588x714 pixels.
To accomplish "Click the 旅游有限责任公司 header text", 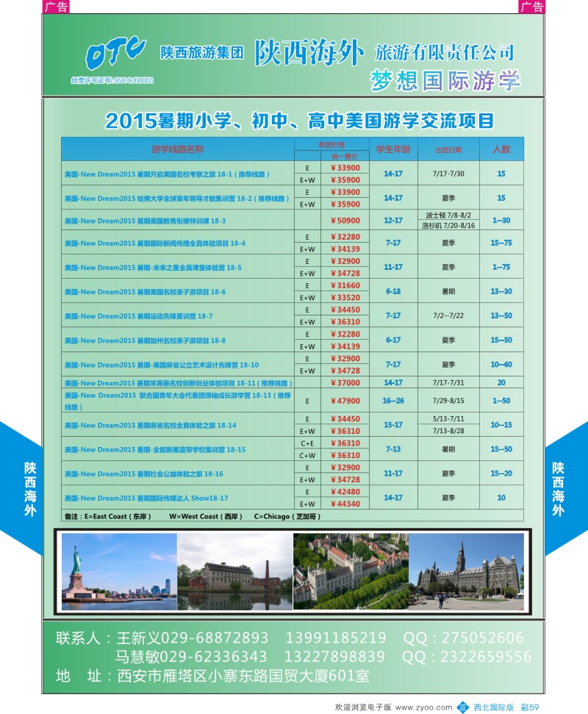I will [x=445, y=52].
